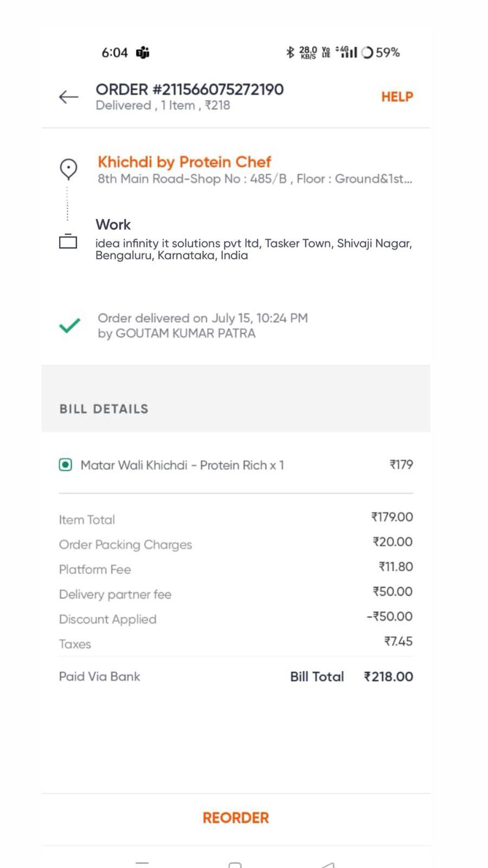Tap the Delivery partner fee row

coord(235,594)
